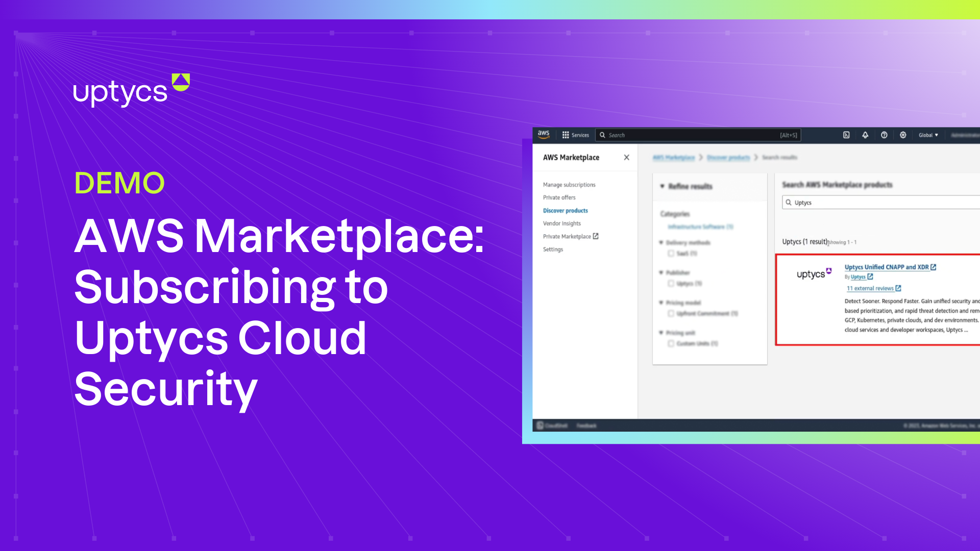The width and height of the screenshot is (980, 551).
Task: Click the Services grid icon
Action: [x=564, y=135]
